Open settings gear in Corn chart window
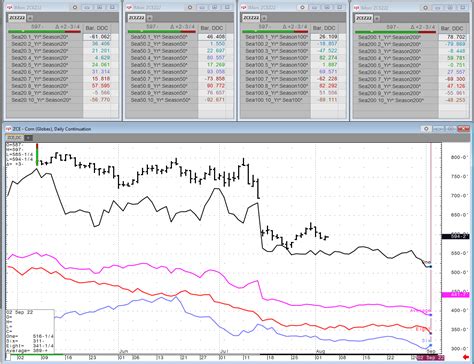This screenshot has width=474, height=364. (x=426, y=129)
